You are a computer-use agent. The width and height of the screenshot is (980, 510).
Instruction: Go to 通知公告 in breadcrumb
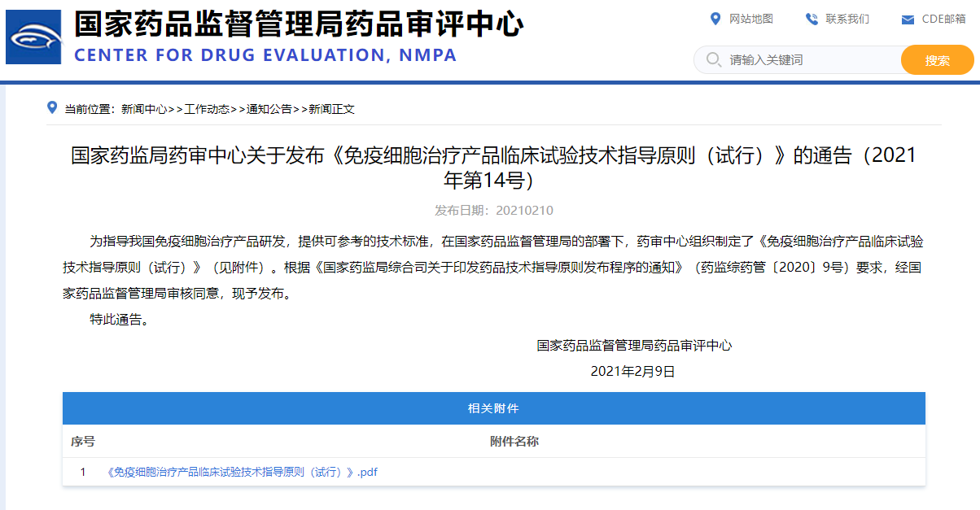pyautogui.click(x=269, y=109)
